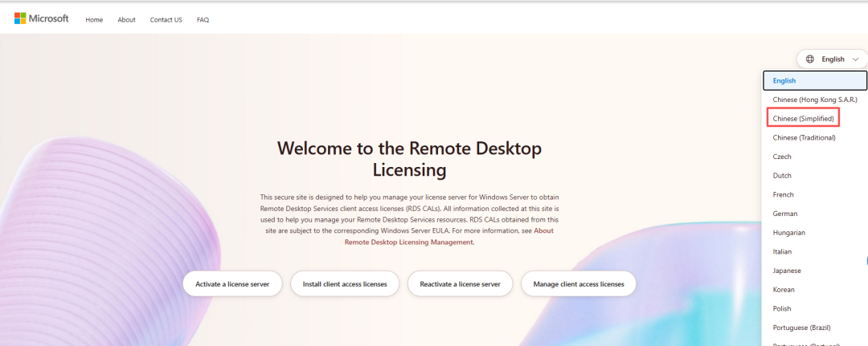
Task: Choose Chinese (Simplified) from the list
Action: pyautogui.click(x=803, y=119)
